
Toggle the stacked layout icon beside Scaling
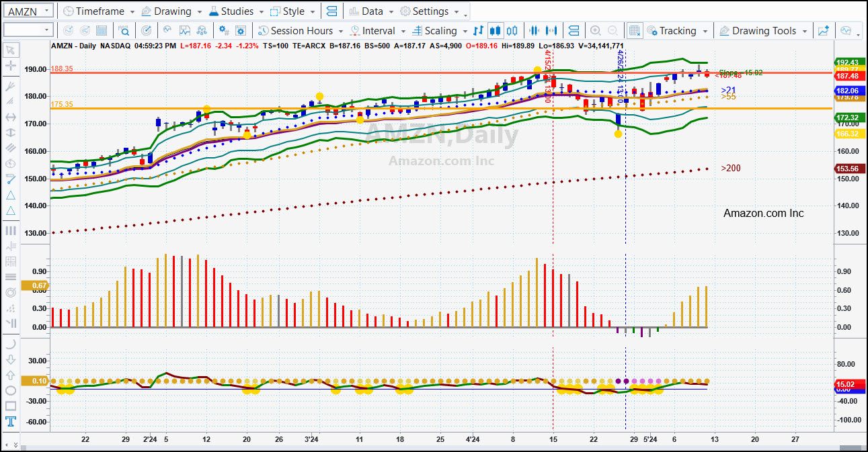pyautogui.click(x=574, y=31)
